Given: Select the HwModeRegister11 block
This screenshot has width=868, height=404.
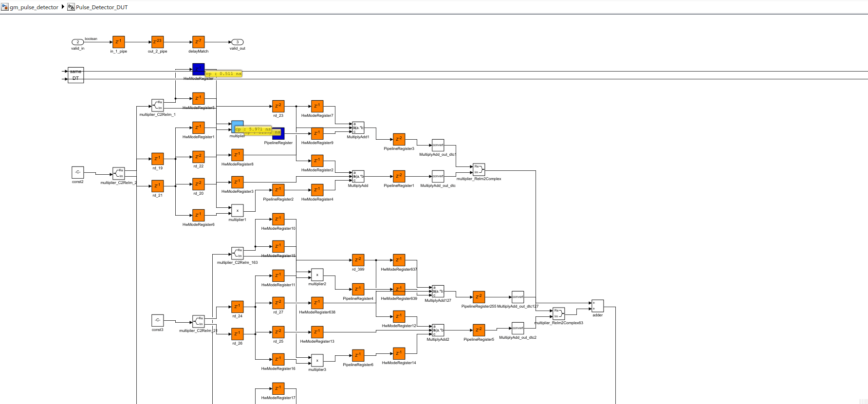Looking at the screenshot, I should [x=278, y=275].
